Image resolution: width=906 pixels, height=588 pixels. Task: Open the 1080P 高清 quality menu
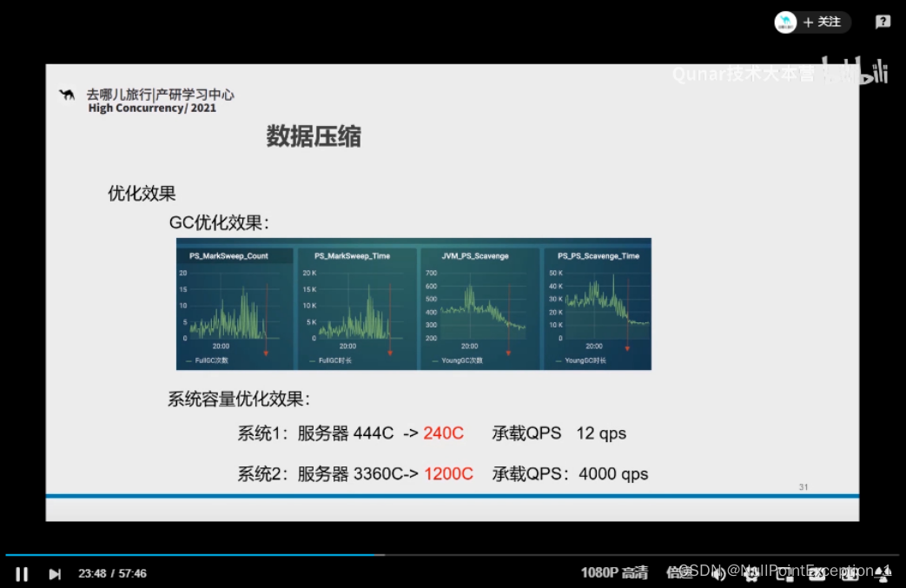point(614,572)
